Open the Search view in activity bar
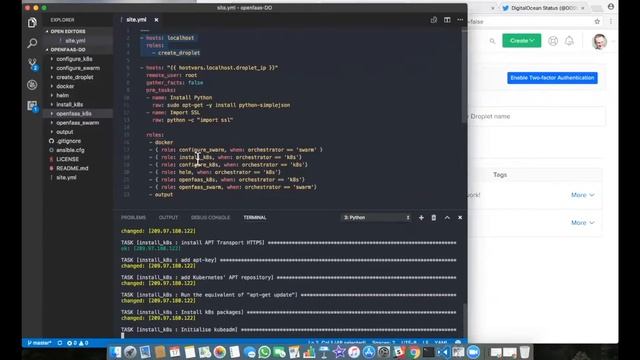The width and height of the screenshot is (640, 360). pos(32,43)
